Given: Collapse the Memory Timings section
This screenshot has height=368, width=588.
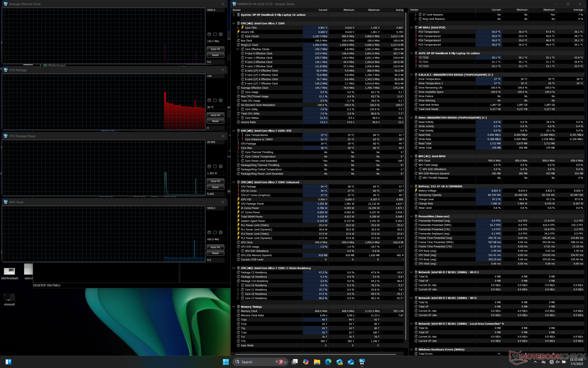Looking at the screenshot, I should [x=234, y=307].
